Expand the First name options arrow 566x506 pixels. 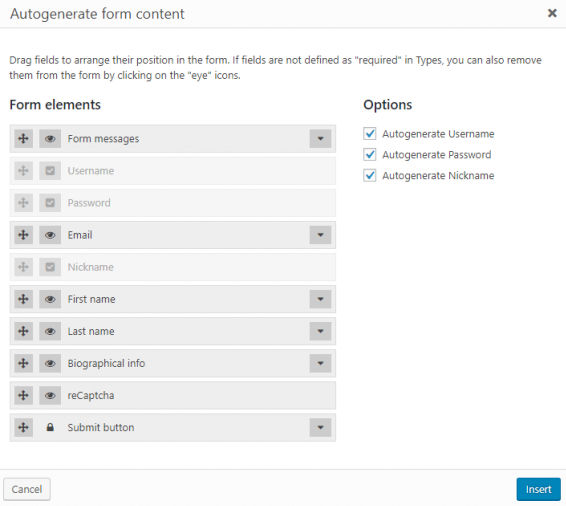pos(320,299)
